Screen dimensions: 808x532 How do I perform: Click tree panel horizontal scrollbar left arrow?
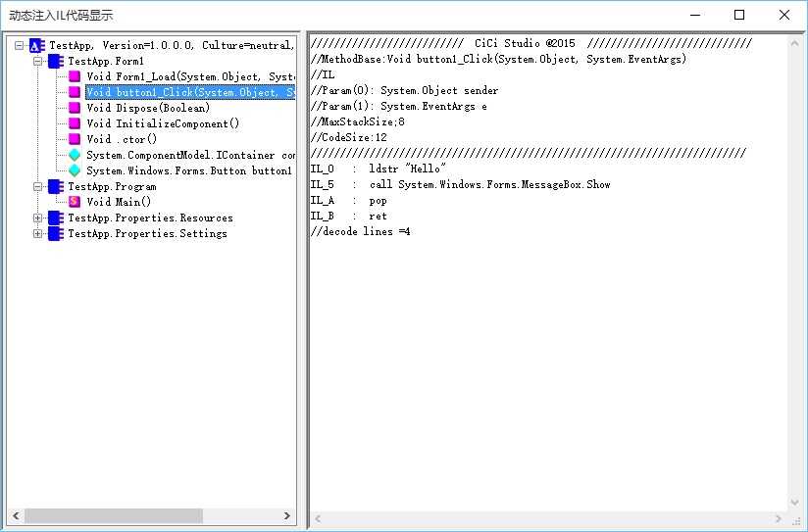(x=16, y=515)
